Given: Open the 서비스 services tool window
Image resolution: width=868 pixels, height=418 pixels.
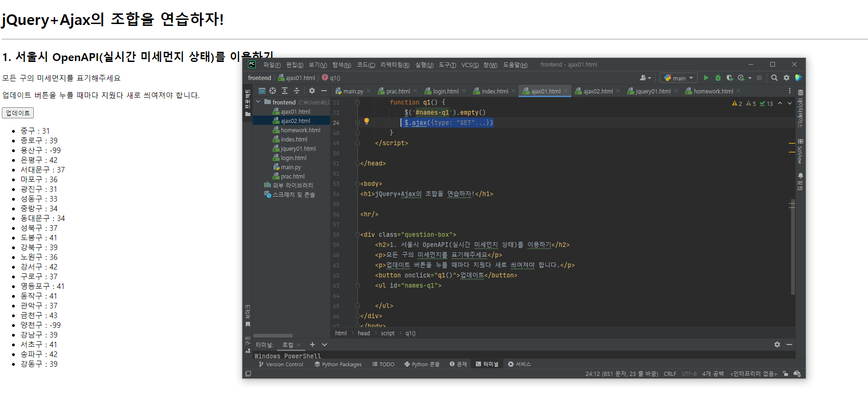Looking at the screenshot, I should coord(519,364).
